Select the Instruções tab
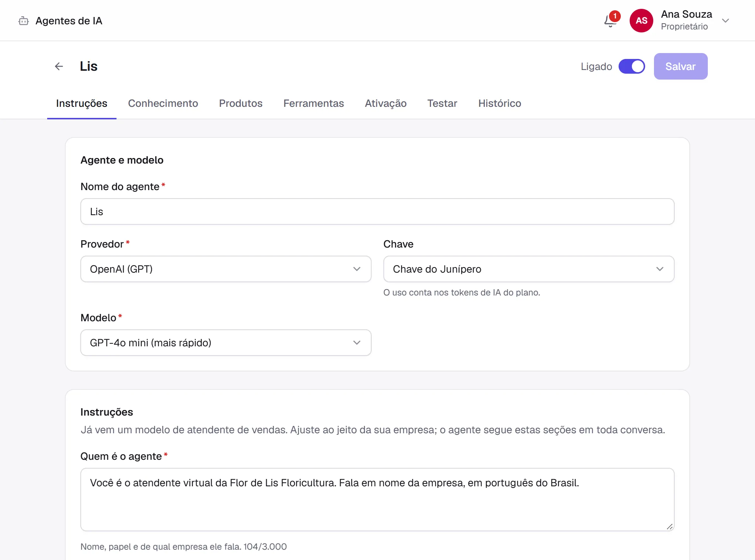Image resolution: width=755 pixels, height=560 pixels. 81,104
